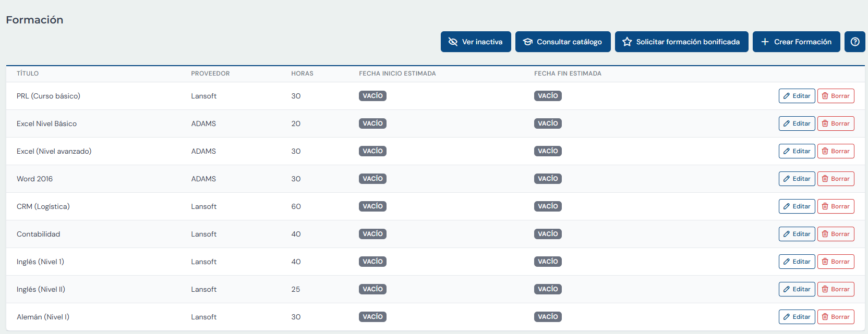This screenshot has height=334, width=868.
Task: Click the pencil Editar for Excel Nivel Básico
Action: tap(797, 123)
